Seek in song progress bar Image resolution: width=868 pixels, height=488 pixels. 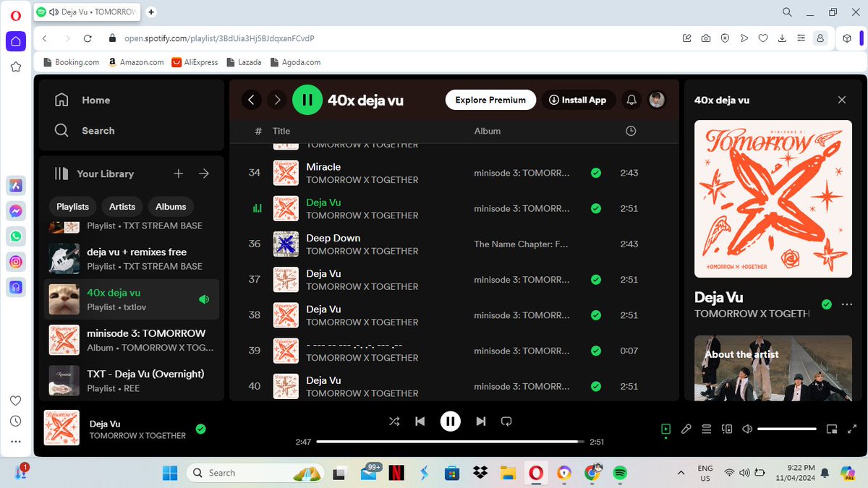[x=451, y=441]
